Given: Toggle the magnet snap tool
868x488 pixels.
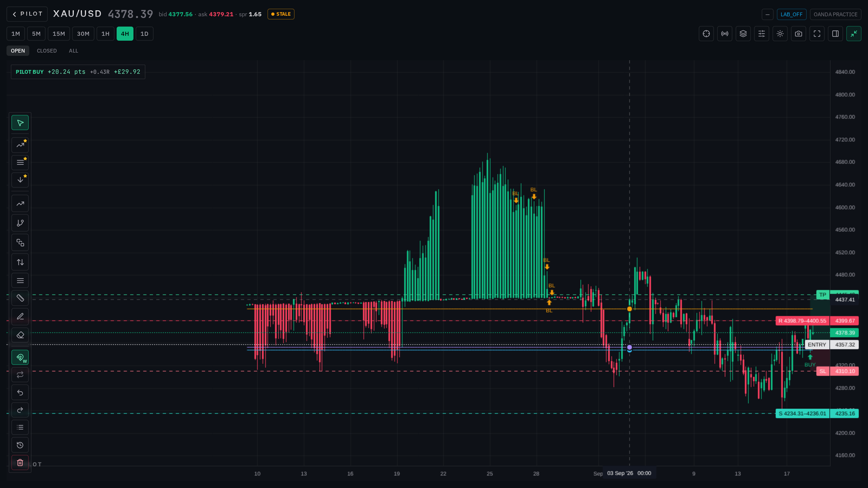Looking at the screenshot, I should (20, 357).
